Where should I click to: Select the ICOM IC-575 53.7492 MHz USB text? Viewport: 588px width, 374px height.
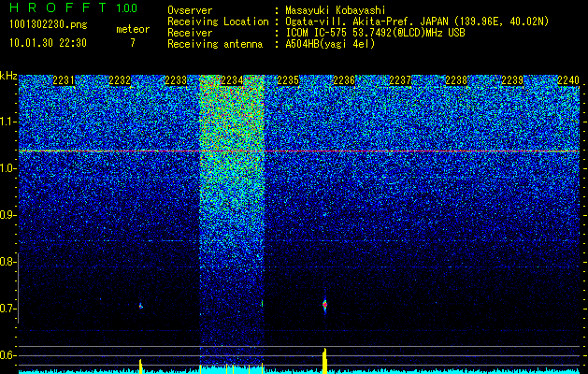click(375, 33)
